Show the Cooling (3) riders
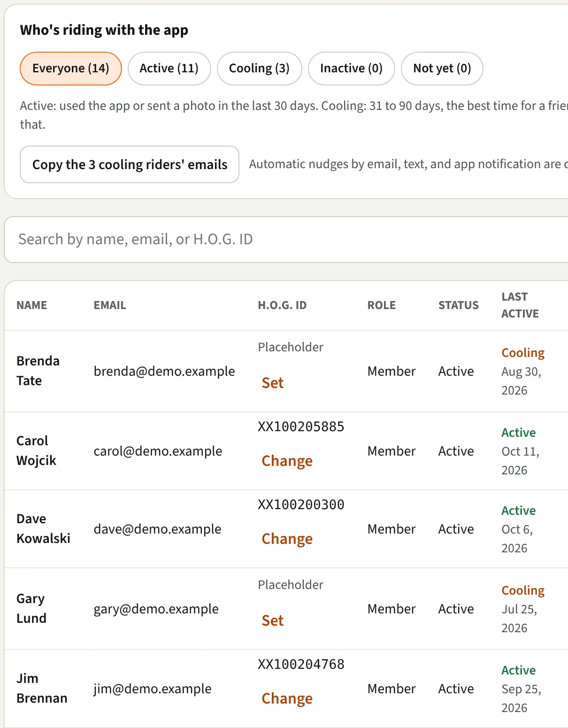The height and width of the screenshot is (728, 568). [x=259, y=69]
